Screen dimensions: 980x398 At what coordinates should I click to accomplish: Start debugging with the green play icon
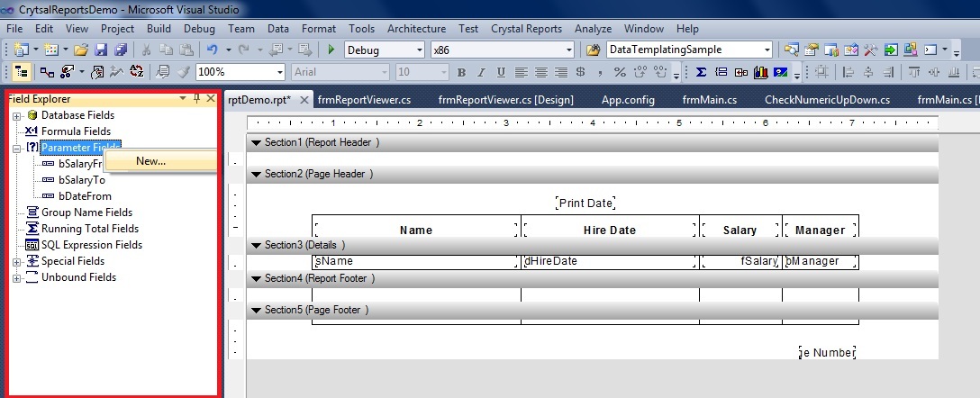pyautogui.click(x=331, y=50)
